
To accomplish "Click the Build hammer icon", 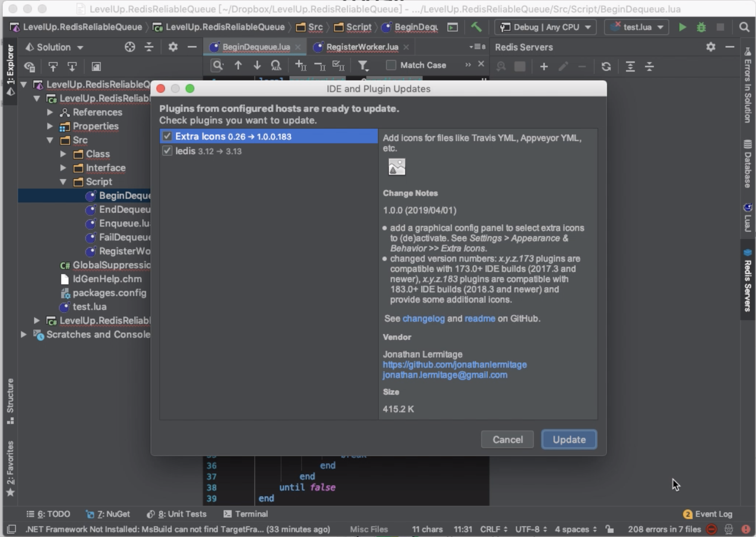I will (476, 27).
